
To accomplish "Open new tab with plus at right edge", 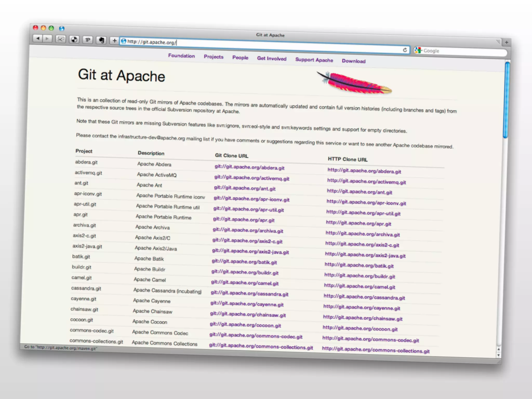I will click(x=506, y=42).
